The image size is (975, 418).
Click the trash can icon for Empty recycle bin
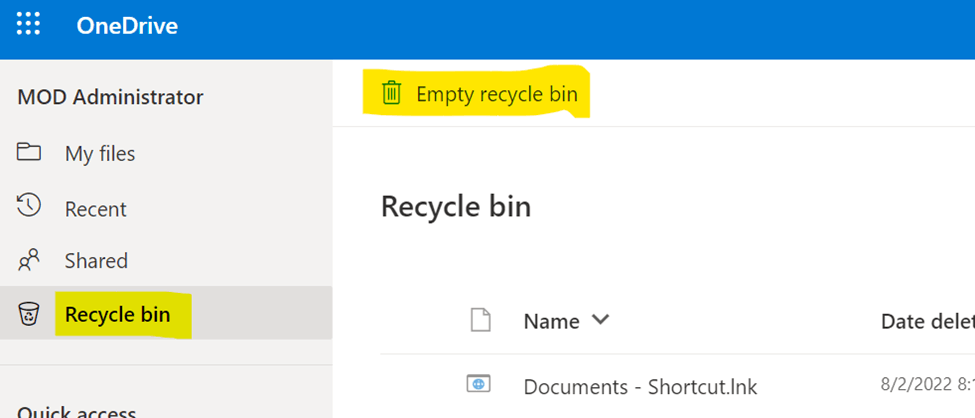(391, 93)
